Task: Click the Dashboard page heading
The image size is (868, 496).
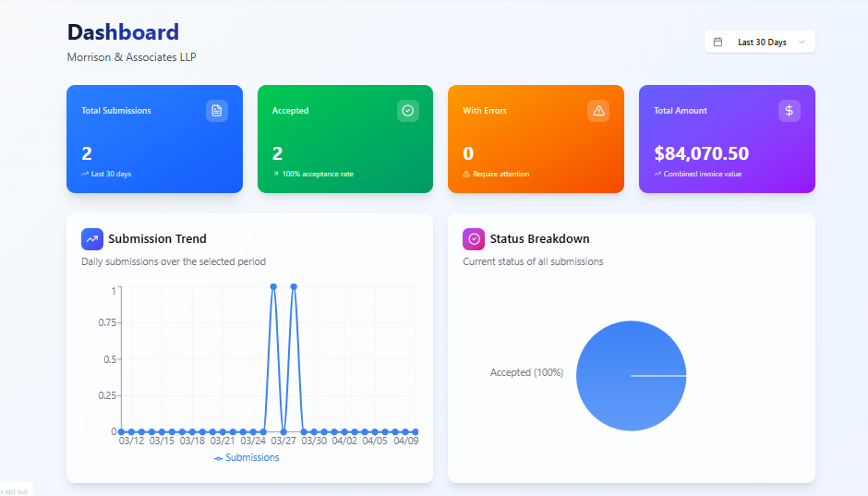Action: tap(123, 32)
